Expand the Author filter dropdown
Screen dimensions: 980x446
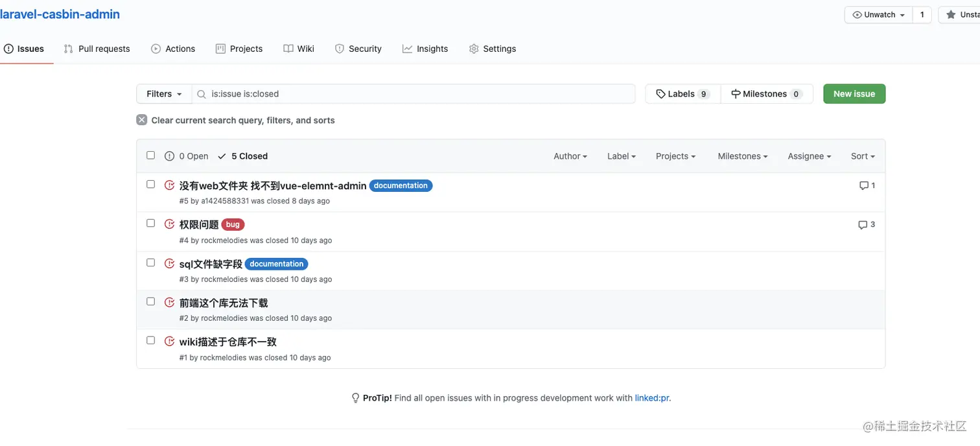(x=569, y=156)
